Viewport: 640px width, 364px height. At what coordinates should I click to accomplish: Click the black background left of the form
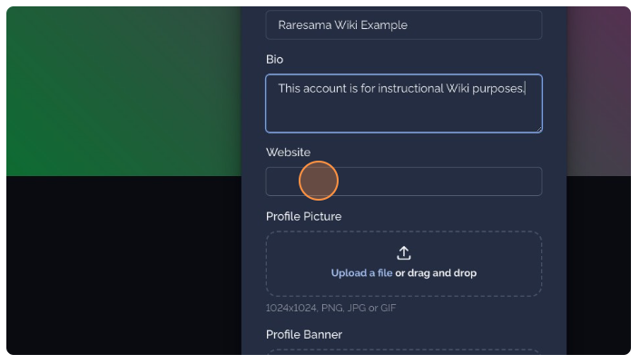pos(123,265)
